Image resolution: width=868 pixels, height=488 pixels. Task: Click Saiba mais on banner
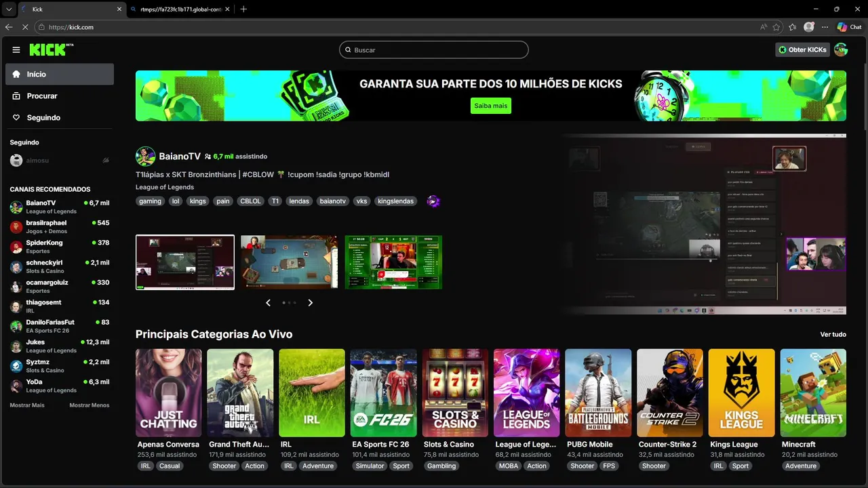click(x=491, y=106)
